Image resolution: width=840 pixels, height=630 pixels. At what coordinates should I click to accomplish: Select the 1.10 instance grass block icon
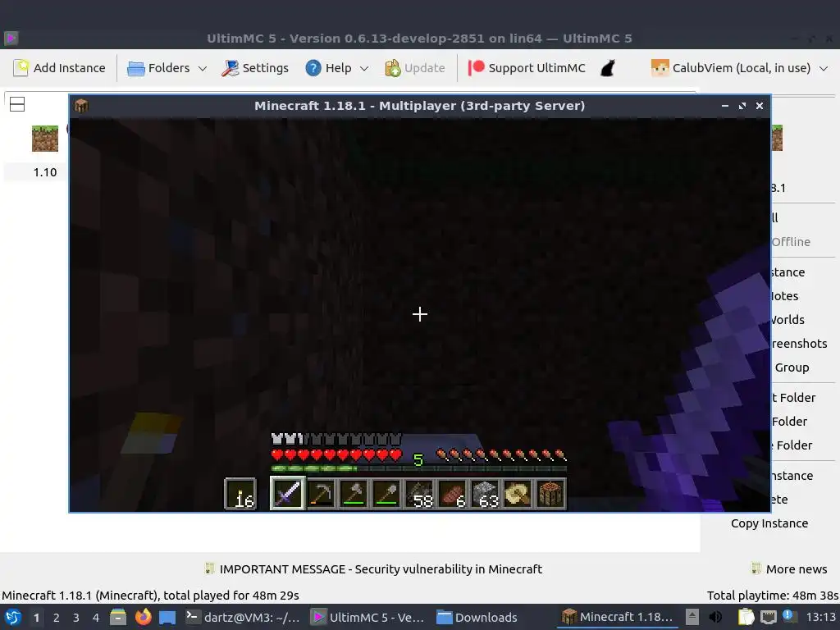(45, 139)
